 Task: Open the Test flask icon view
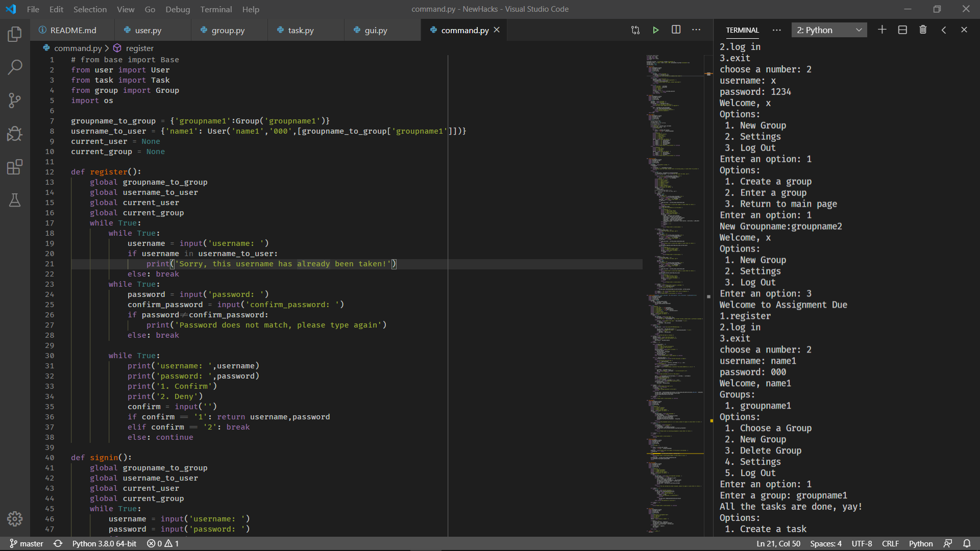point(15,200)
